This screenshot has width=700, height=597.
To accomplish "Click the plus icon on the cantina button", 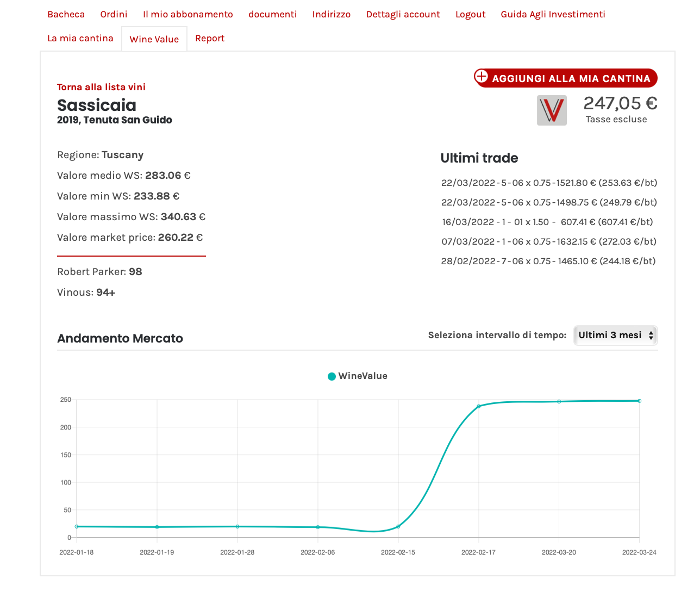I will tap(482, 76).
